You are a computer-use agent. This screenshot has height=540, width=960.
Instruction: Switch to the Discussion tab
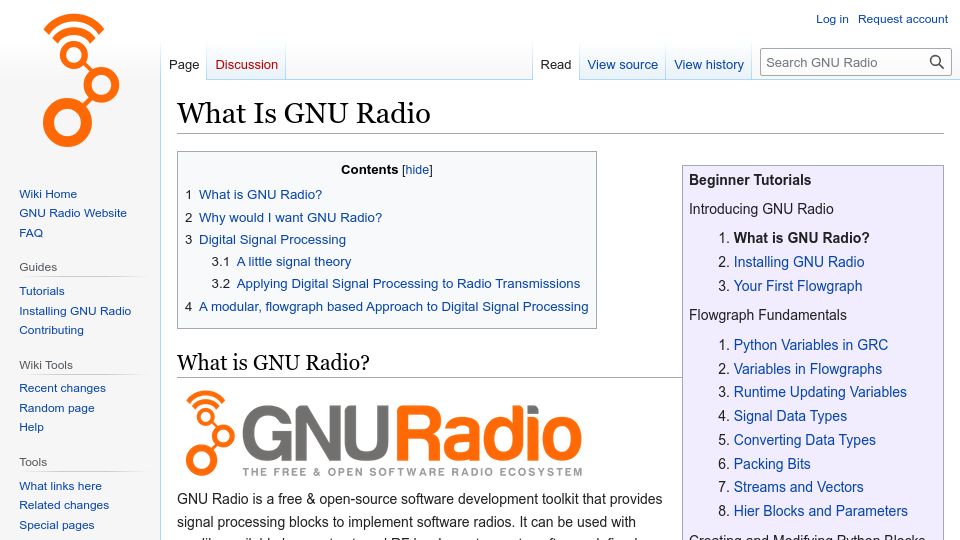pos(246,64)
